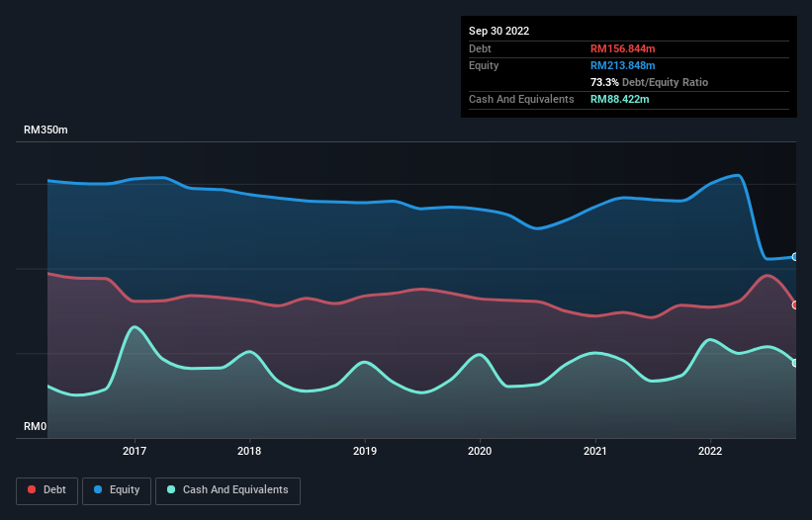Click the RM0 y-axis label
Screen dimensions: 812x520
pos(36,426)
